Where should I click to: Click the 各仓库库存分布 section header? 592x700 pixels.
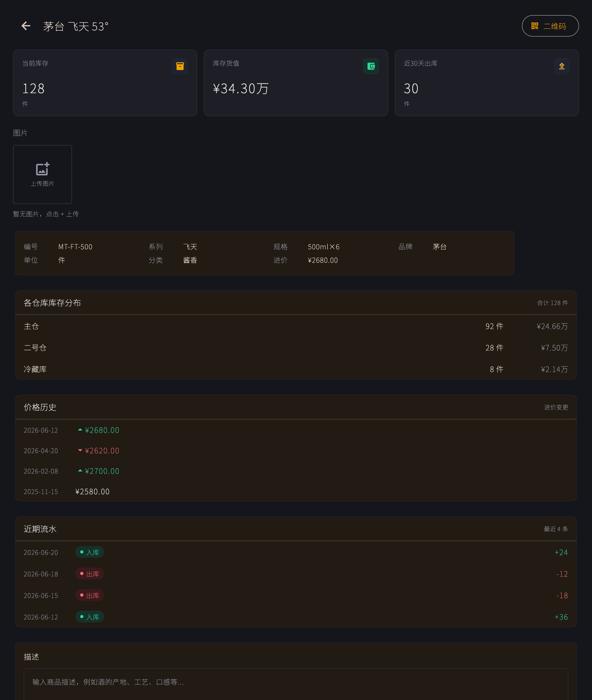pyautogui.click(x=52, y=303)
